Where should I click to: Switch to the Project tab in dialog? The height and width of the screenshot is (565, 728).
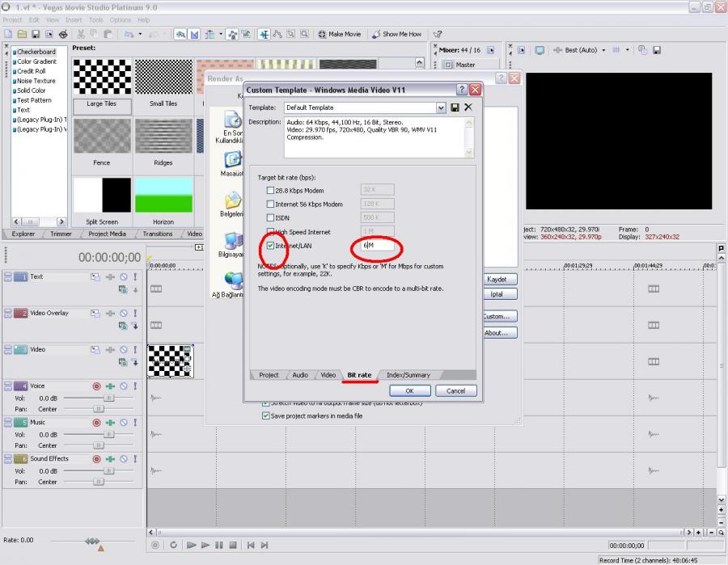269,375
